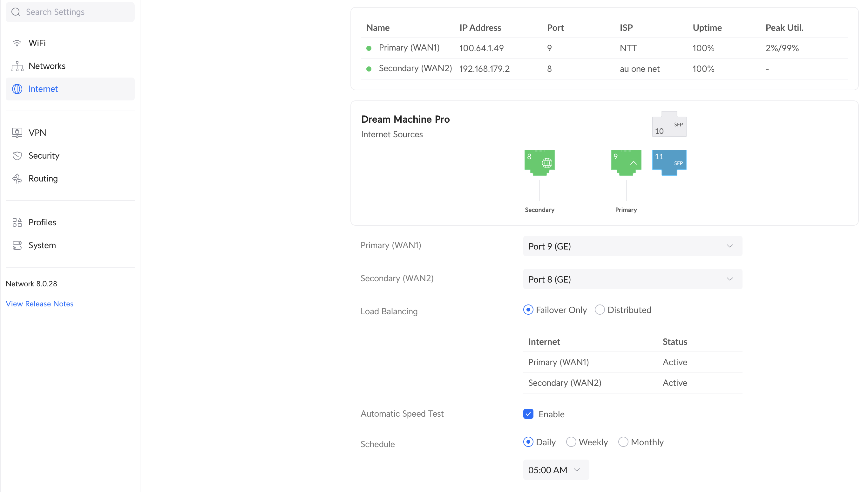868x492 pixels.
Task: Open the 05:00 AM time dropdown
Action: click(556, 470)
